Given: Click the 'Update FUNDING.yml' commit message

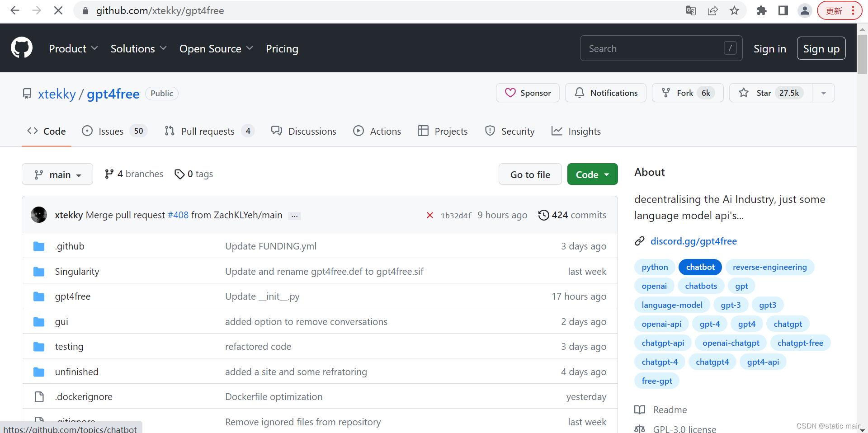Looking at the screenshot, I should pyautogui.click(x=271, y=246).
